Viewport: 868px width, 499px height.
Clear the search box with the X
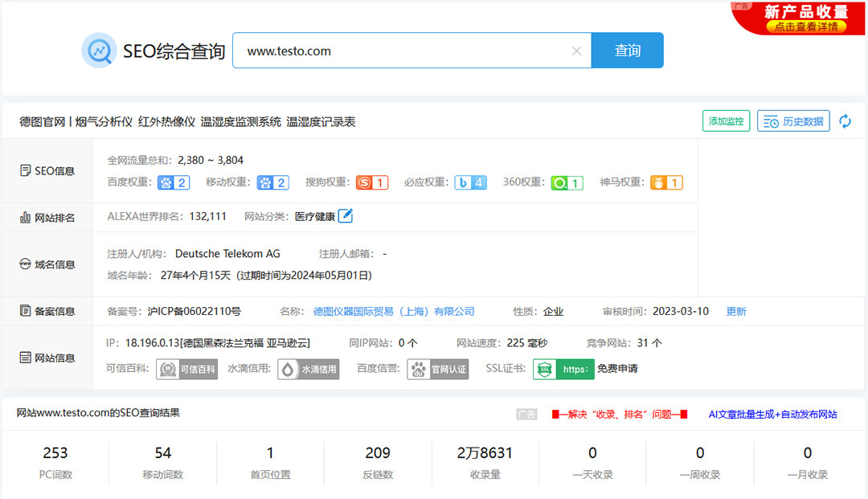tap(576, 50)
